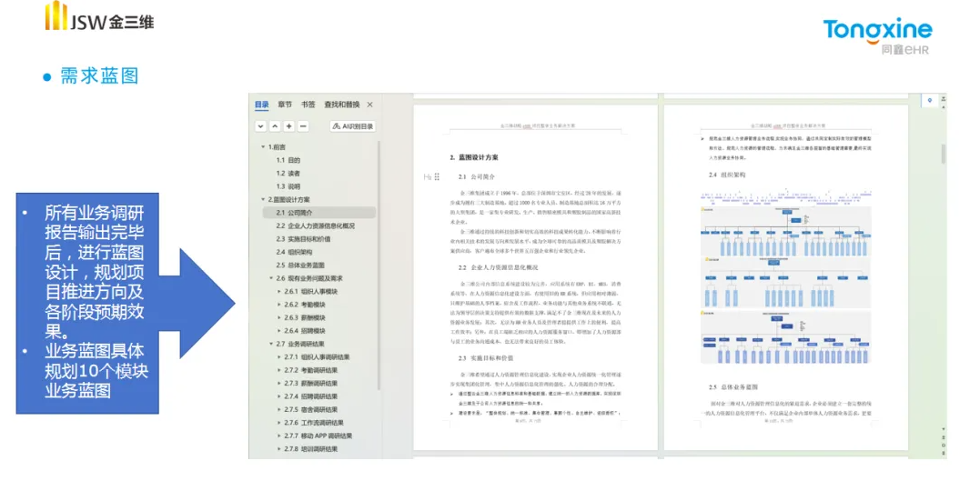Click the blue location pin icon at top right
The height and width of the screenshot is (491, 980).
click(930, 100)
